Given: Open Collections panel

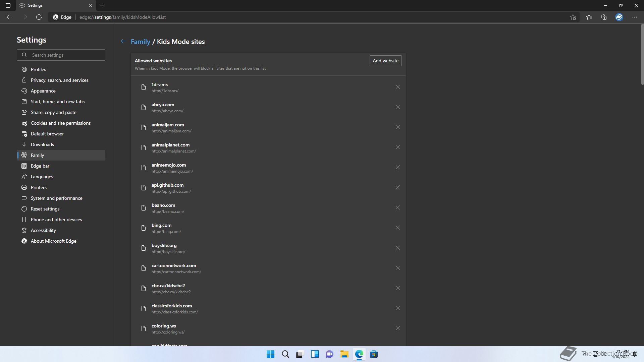Looking at the screenshot, I should [604, 17].
